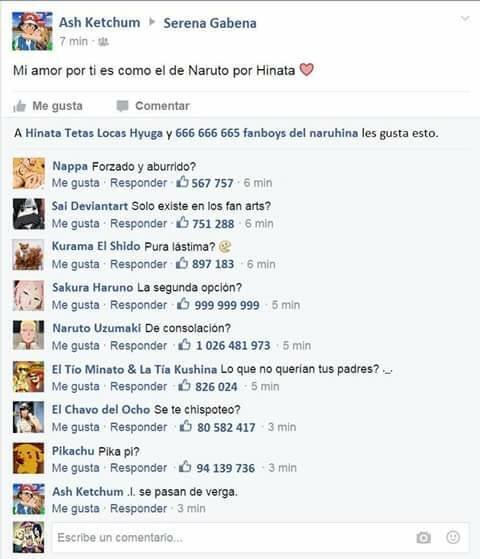480x559 pixels.
Task: Click the thumbs-up icon next to Me gusta
Action: (20, 106)
